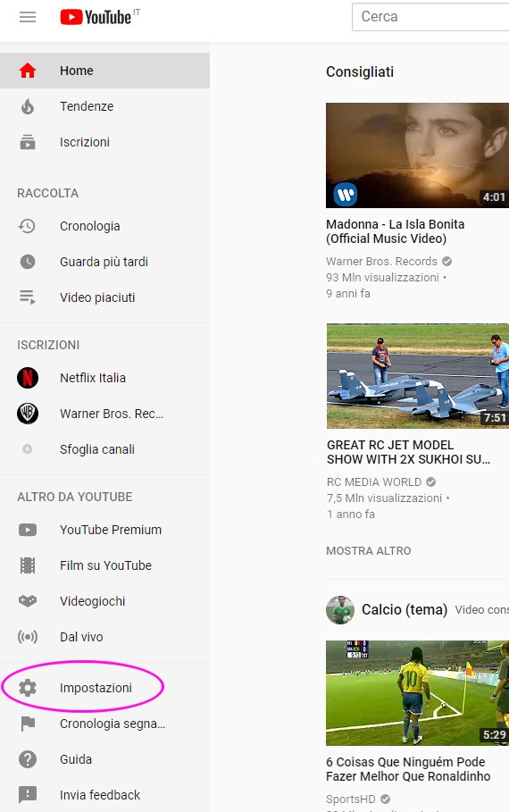Open Dal vivo label
The image size is (509, 812).
[x=81, y=636]
